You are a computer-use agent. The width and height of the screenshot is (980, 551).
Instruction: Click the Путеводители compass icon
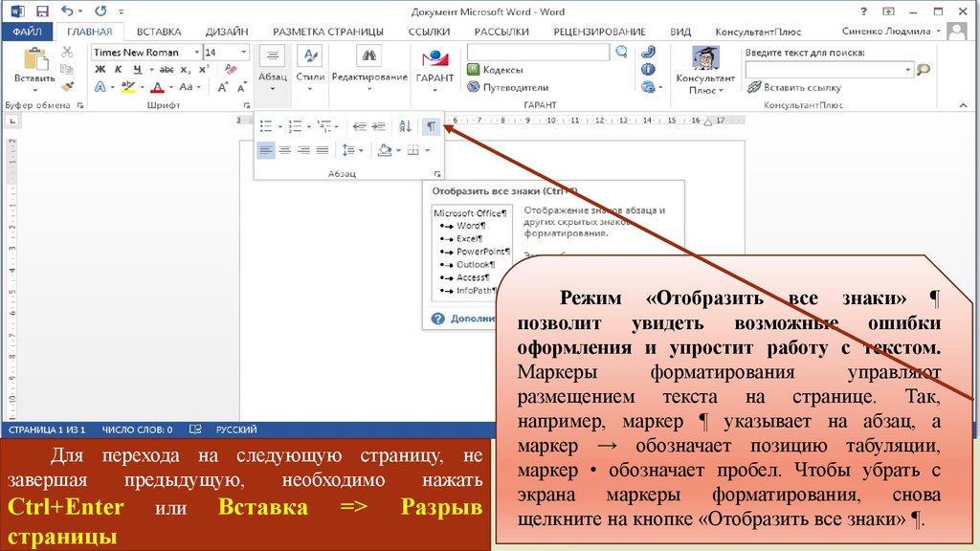point(474,87)
